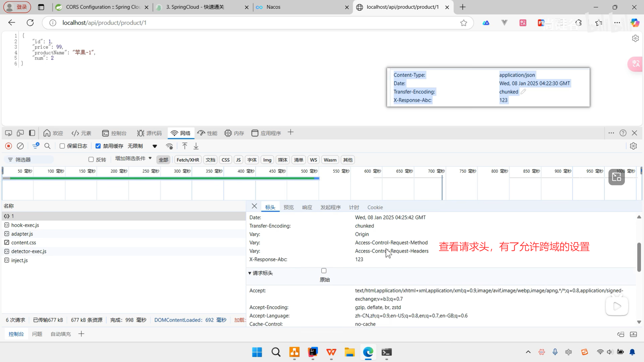Open network conditions wifi settings icon

coord(169,146)
